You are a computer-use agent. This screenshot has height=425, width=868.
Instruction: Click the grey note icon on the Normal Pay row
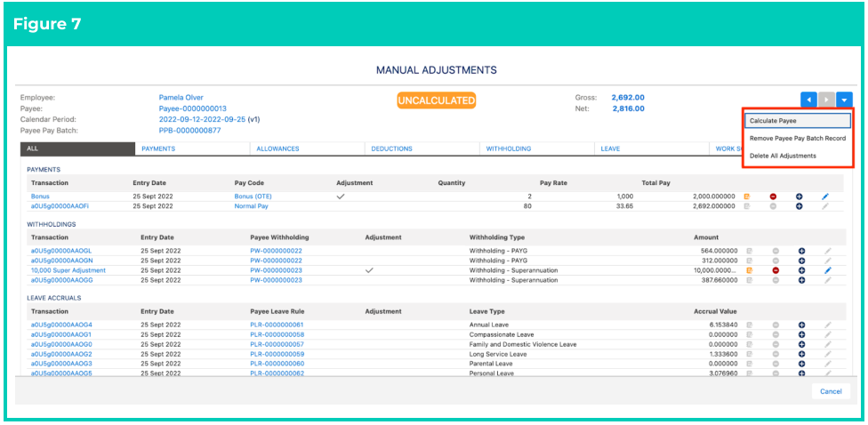[747, 206]
